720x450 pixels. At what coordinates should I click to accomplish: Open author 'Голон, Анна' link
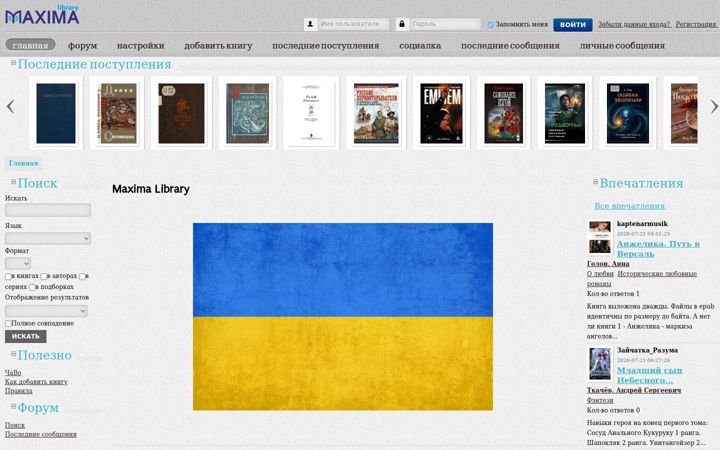(x=608, y=264)
